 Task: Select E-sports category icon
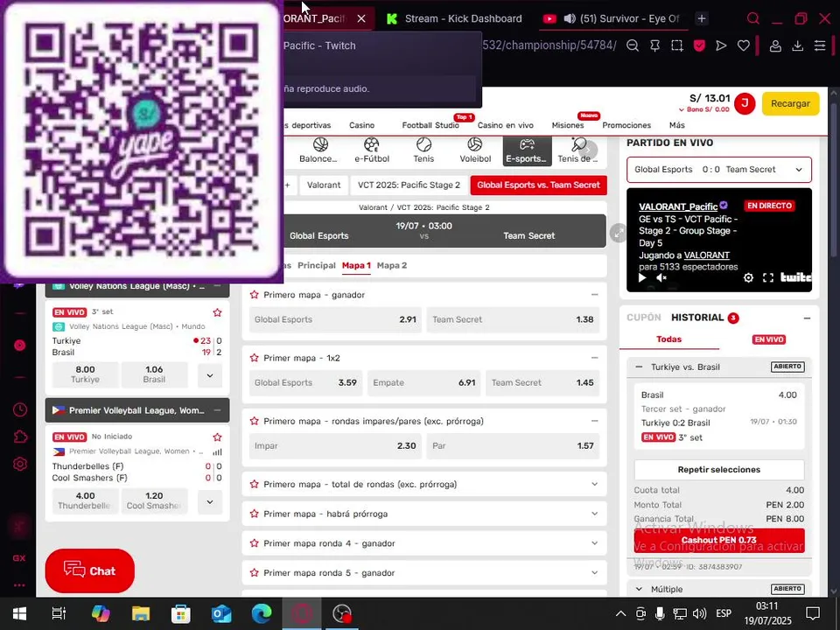527,150
